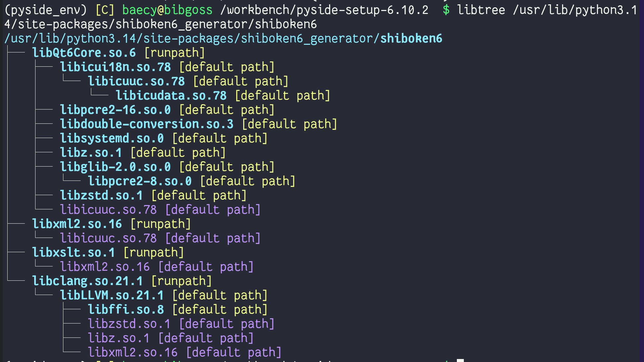
Task: Click [runpath] beside libclang.so.21.1
Action: (181, 281)
